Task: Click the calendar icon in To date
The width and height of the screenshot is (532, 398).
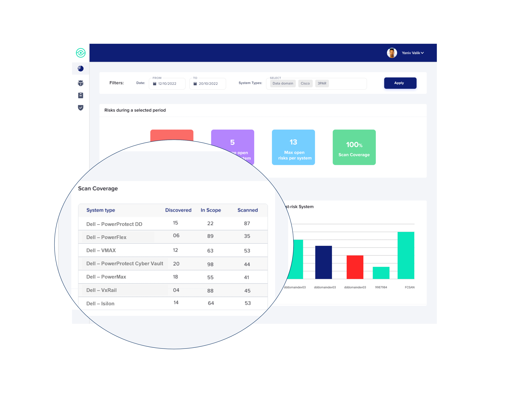Action: [195, 84]
